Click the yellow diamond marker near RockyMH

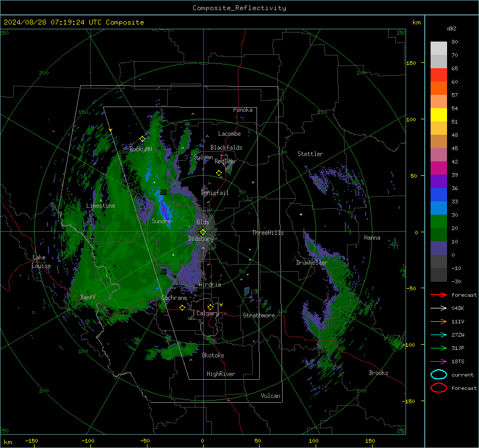(142, 139)
